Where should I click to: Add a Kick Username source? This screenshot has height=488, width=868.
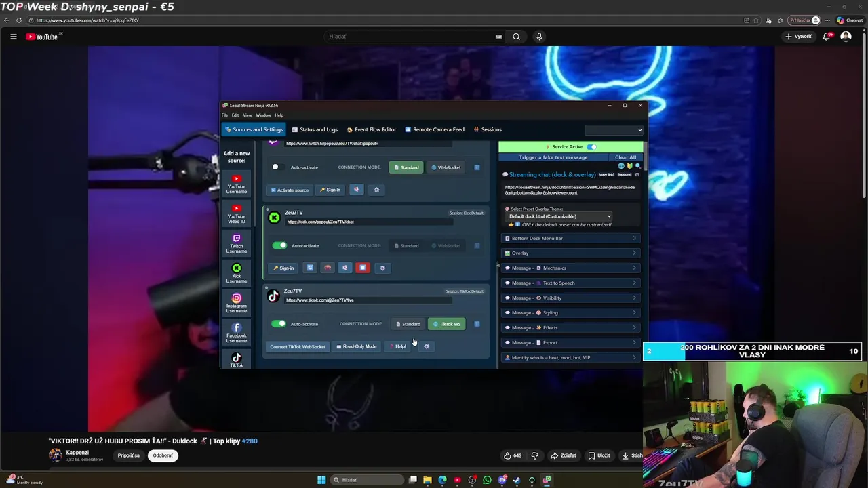coord(237,274)
